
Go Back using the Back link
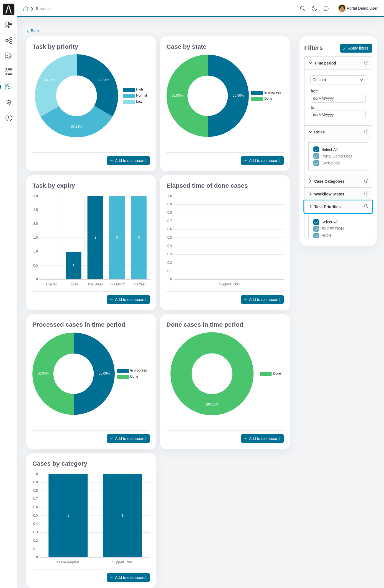(x=33, y=31)
